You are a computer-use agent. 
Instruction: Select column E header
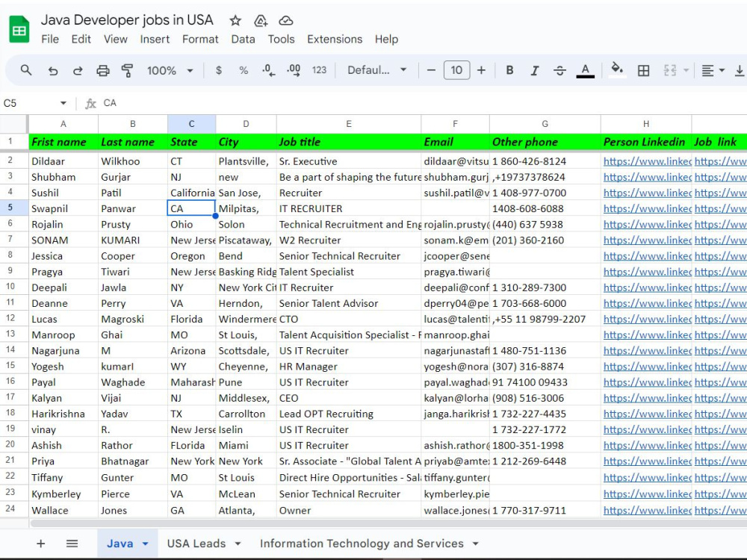point(349,124)
